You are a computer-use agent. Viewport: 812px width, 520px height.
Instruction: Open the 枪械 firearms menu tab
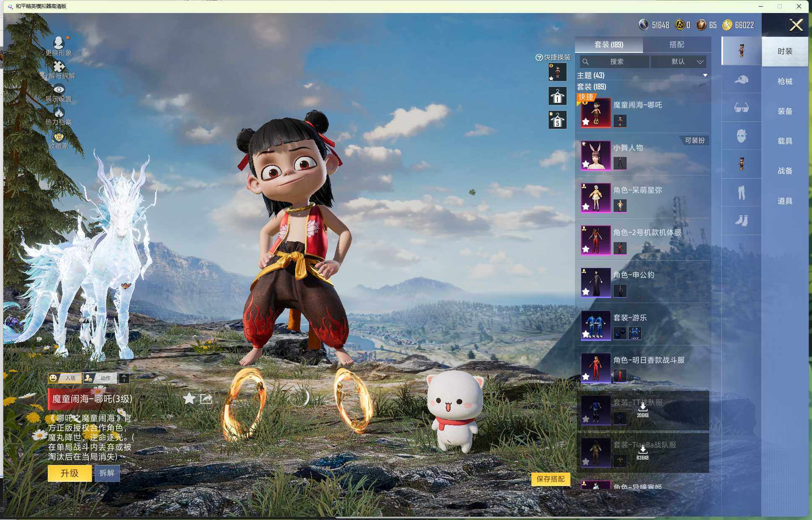tap(784, 81)
